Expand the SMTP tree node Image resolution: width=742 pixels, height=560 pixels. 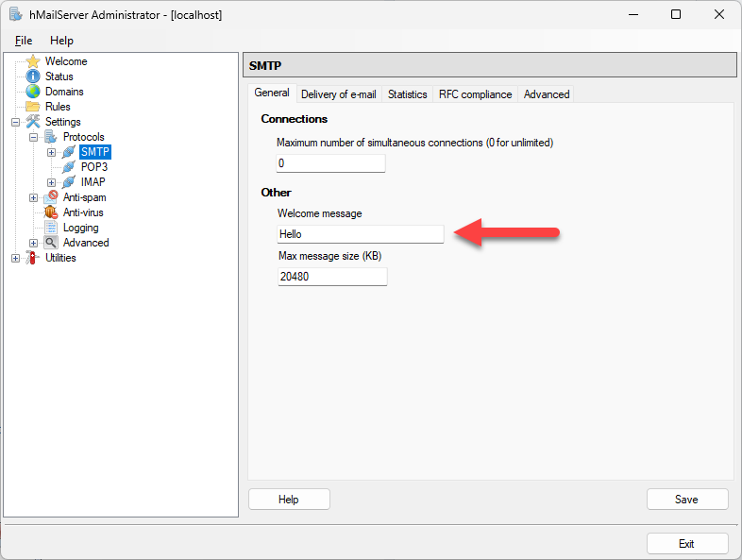(x=52, y=152)
